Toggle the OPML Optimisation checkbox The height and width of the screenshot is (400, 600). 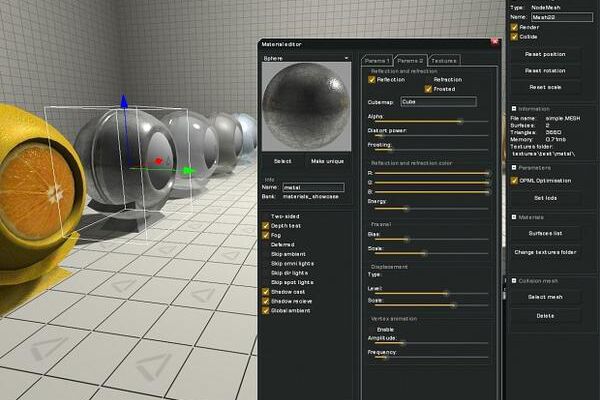(x=514, y=181)
